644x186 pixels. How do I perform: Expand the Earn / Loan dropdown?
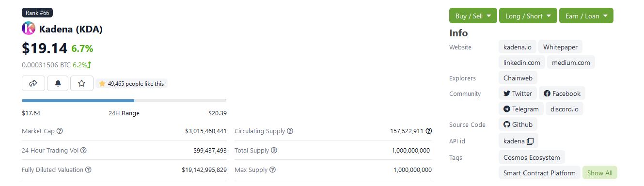point(586,16)
